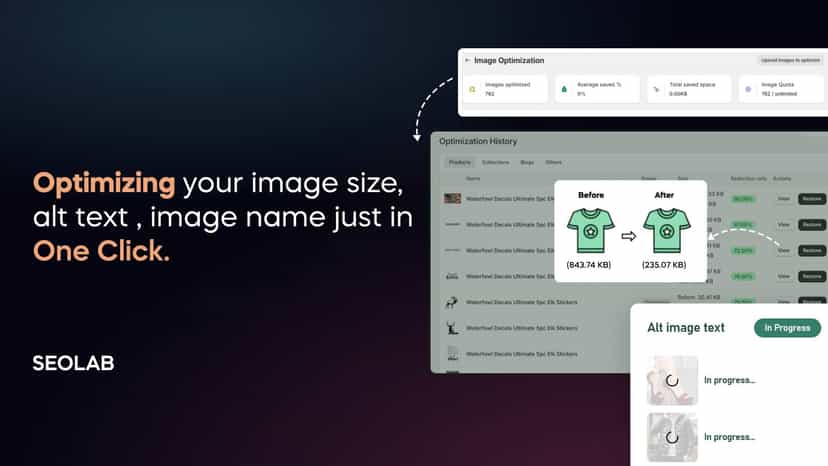Switch to the Collections tab
The height and width of the screenshot is (466, 828).
495,162
